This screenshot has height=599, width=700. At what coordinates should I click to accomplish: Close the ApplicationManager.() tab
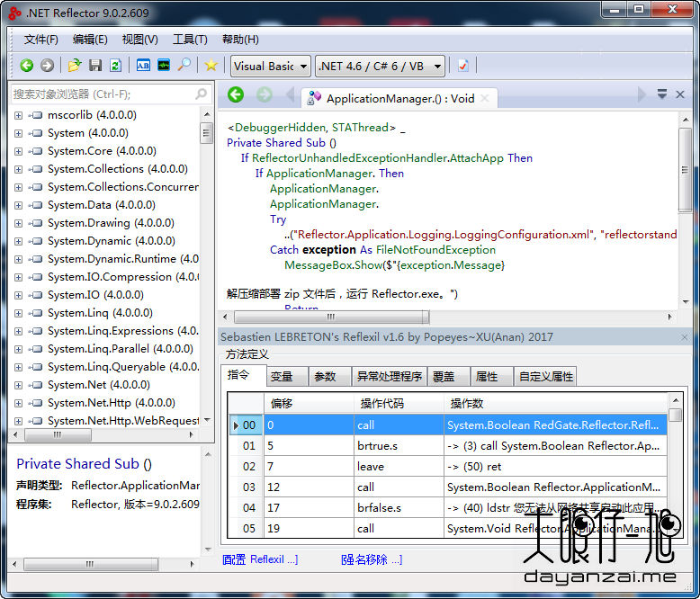(x=485, y=99)
